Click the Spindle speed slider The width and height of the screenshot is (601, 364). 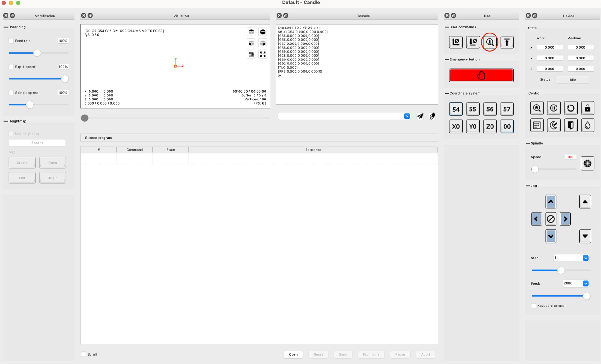30,105
